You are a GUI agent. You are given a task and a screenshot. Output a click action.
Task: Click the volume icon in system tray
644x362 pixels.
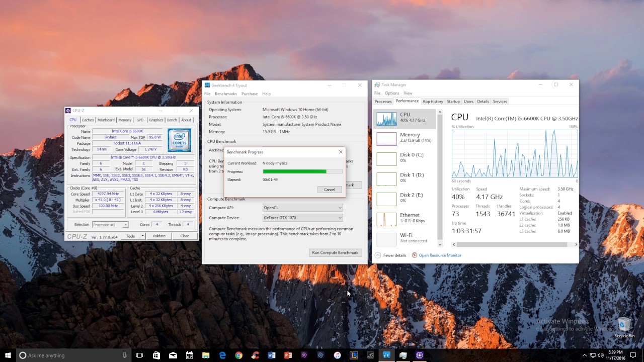tap(601, 355)
